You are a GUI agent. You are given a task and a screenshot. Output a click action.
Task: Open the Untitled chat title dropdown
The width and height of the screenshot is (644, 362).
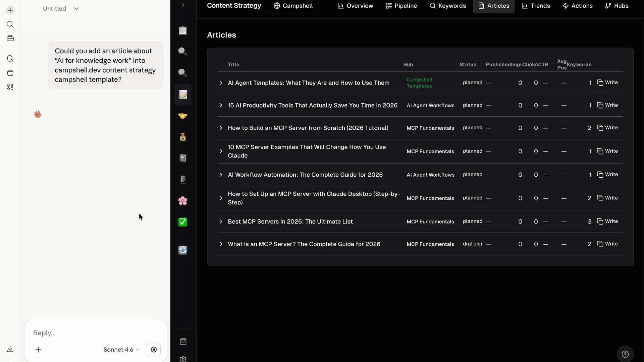click(x=60, y=9)
